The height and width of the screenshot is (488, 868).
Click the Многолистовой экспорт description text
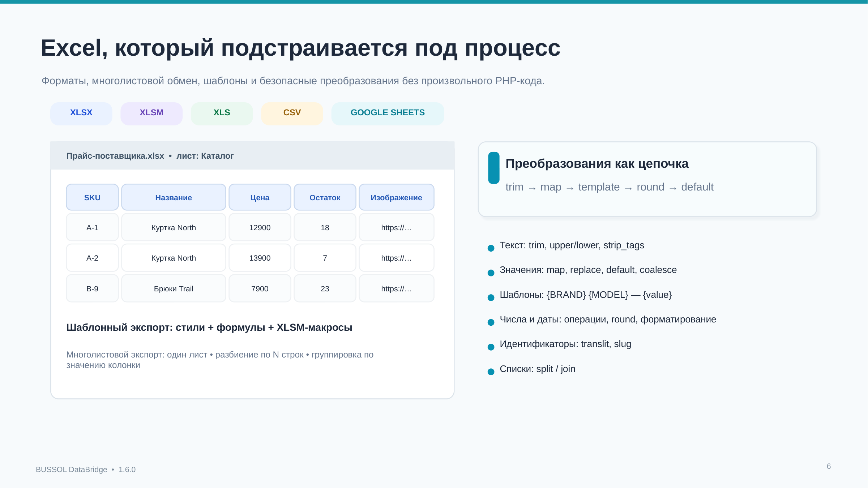point(220,360)
